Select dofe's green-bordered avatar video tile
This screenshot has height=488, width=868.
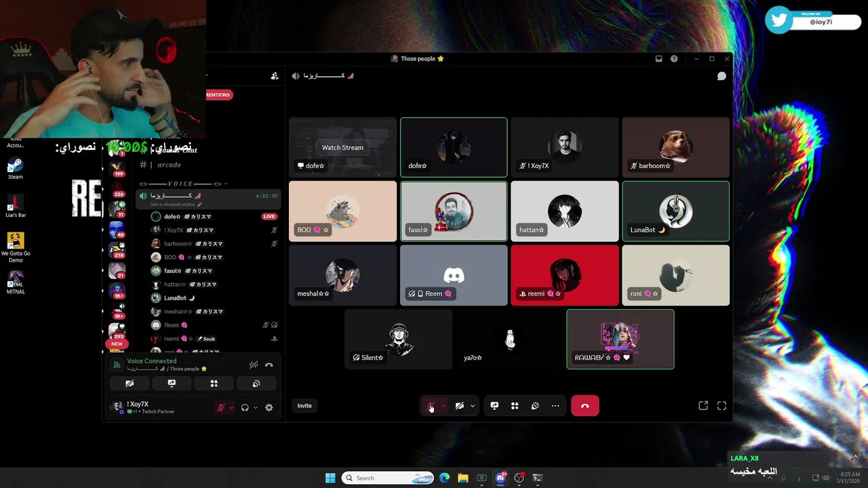pyautogui.click(x=454, y=147)
